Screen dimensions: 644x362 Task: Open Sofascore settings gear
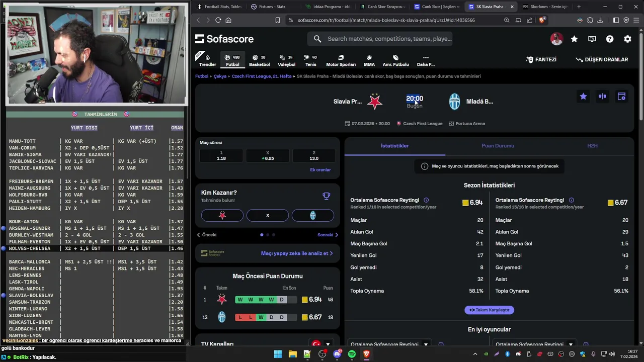tap(627, 39)
